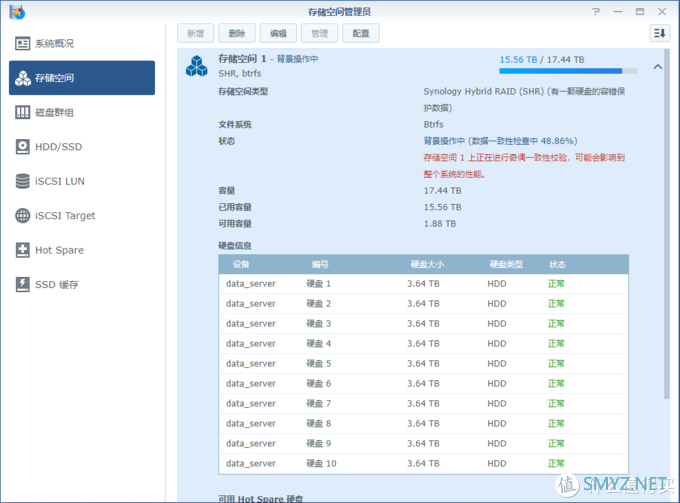
Task: Click the Storage Manager app icon in title bar
Action: pyautogui.click(x=17, y=12)
